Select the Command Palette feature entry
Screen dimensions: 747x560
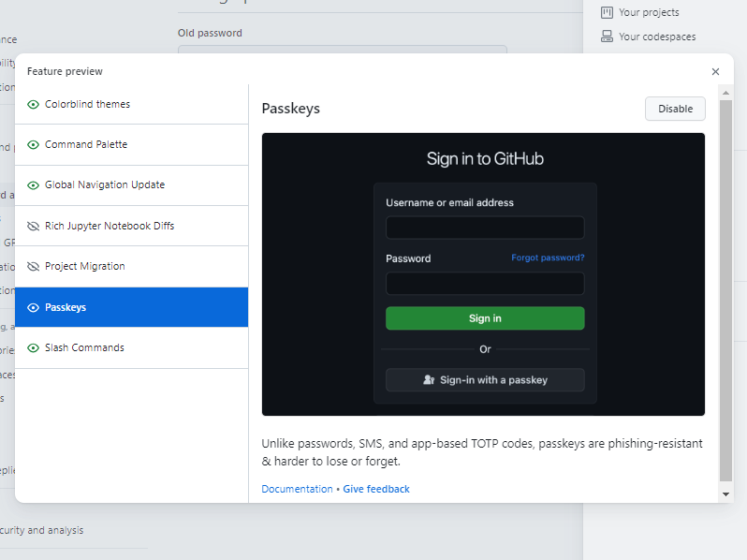coord(131,144)
